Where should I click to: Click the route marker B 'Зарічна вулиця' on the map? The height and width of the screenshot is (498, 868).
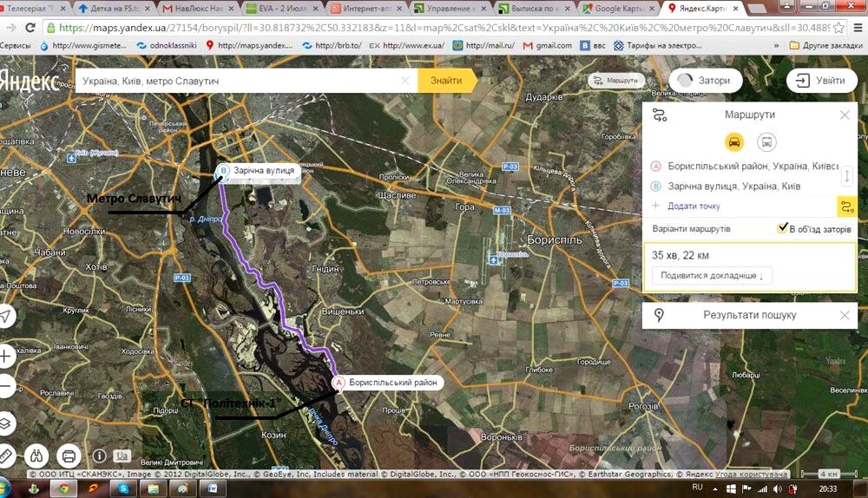pyautogui.click(x=223, y=170)
